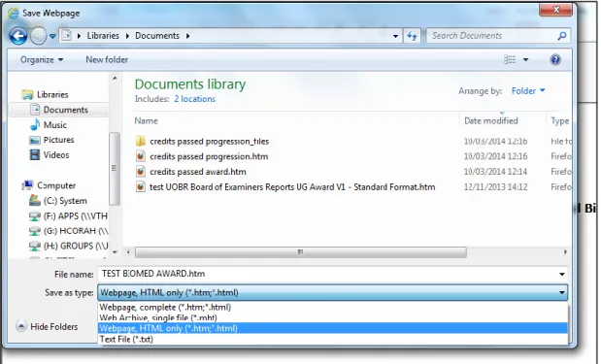Click the folder icon of credits passed progression_files
This screenshot has width=601, height=364.
[x=141, y=141]
